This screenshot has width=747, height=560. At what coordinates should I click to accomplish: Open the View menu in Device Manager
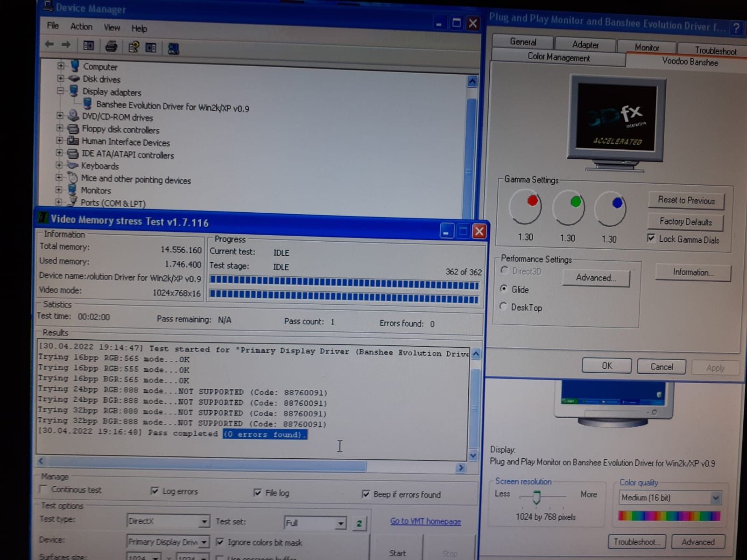pos(112,28)
